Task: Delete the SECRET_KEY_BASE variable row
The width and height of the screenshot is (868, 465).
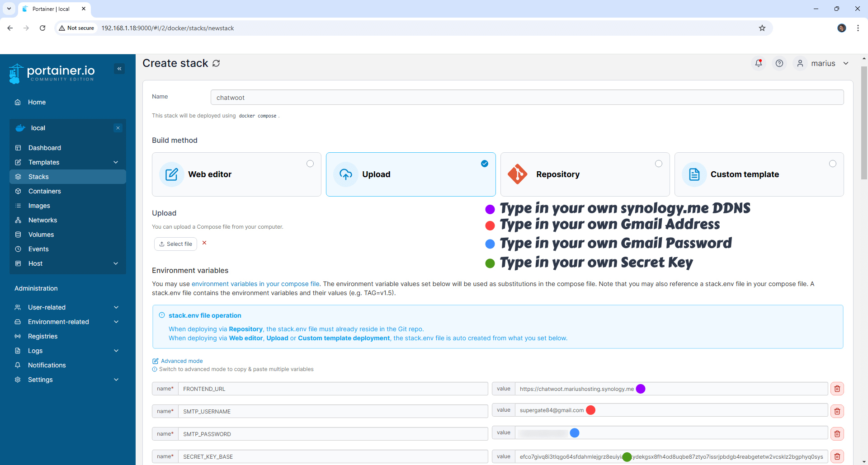Action: pyautogui.click(x=837, y=456)
